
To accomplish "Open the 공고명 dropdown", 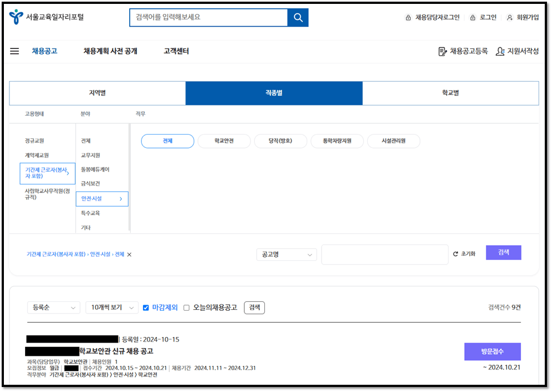I will click(x=286, y=254).
